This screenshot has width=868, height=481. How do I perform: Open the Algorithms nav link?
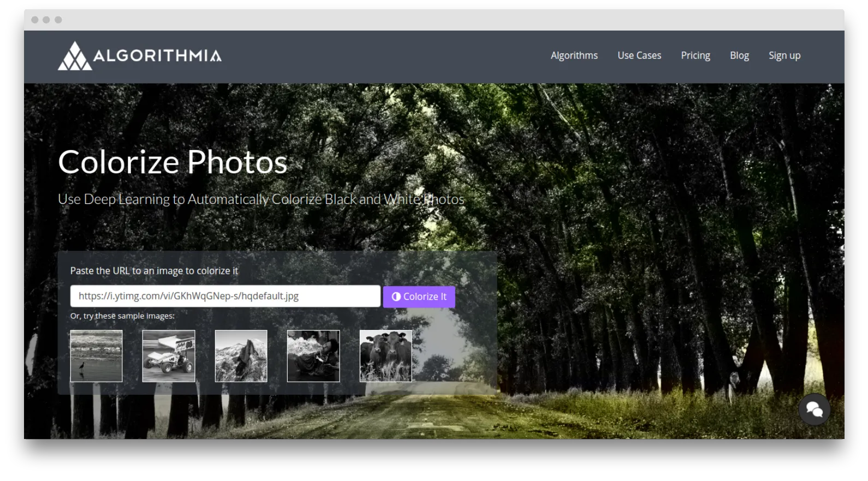tap(574, 56)
